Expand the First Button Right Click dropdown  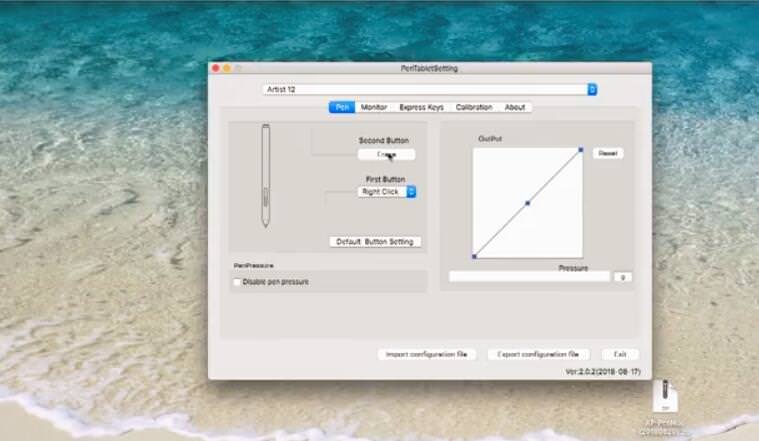coord(387,191)
